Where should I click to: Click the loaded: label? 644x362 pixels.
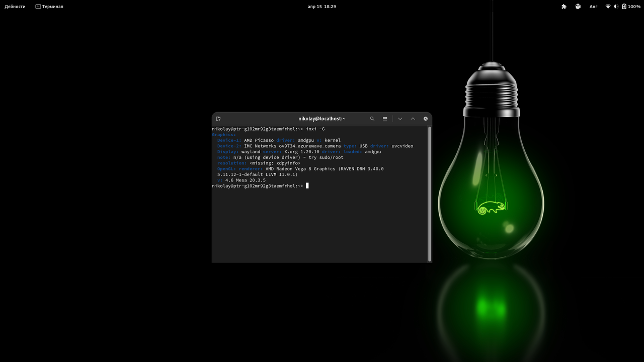[x=353, y=152]
